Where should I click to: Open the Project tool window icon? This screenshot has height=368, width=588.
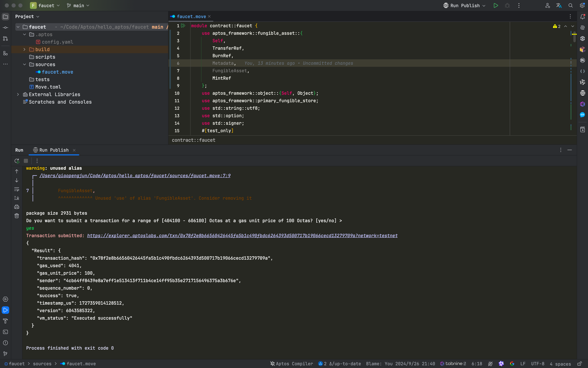tap(5, 17)
